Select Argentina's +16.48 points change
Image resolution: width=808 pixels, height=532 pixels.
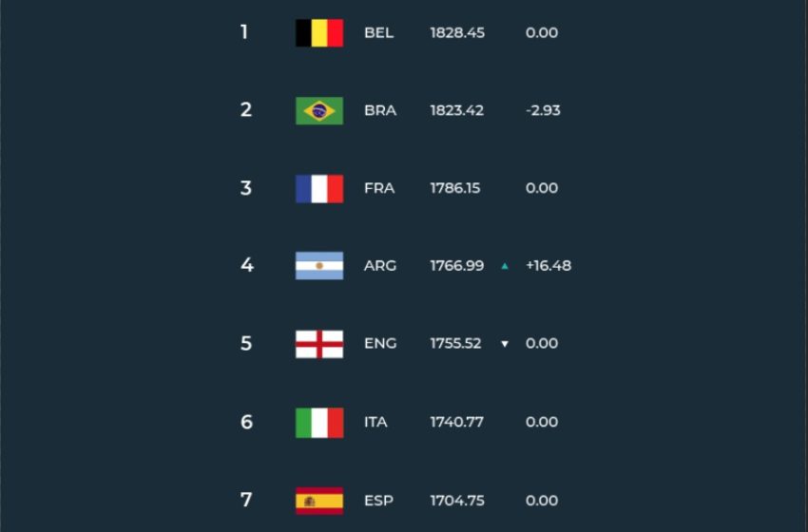point(548,266)
